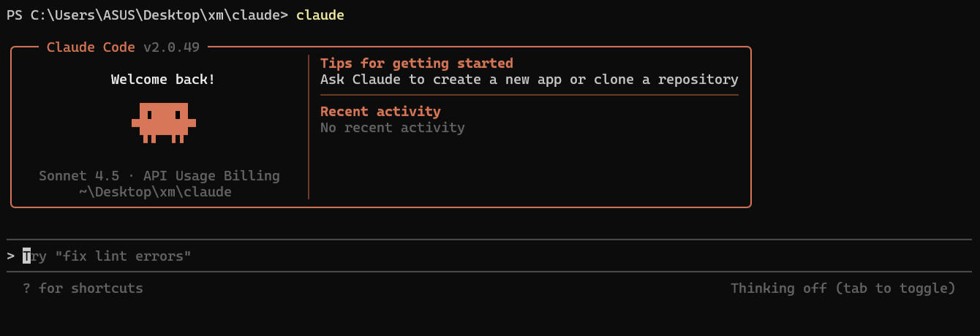Click the 'Recent activity' heading
Image resolution: width=980 pixels, height=336 pixels.
[380, 112]
